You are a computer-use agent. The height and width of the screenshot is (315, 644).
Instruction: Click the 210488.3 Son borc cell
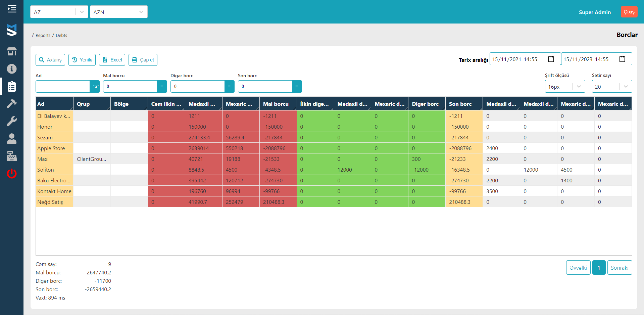click(464, 202)
